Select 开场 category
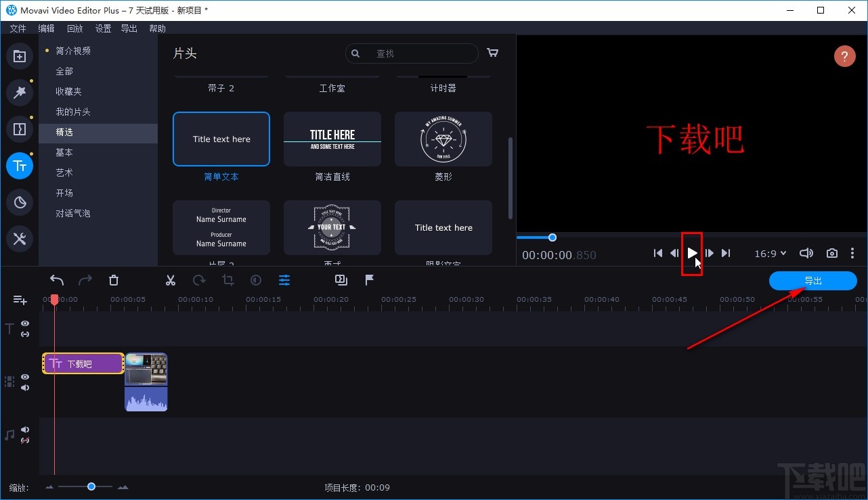Viewport: 868px width, 500px height. (x=64, y=193)
